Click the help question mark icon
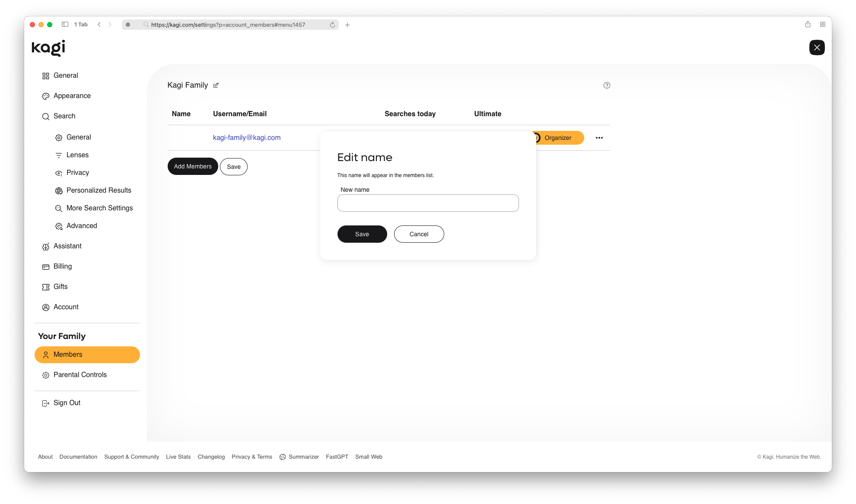Viewport: 856px width, 504px height. pyautogui.click(x=607, y=86)
